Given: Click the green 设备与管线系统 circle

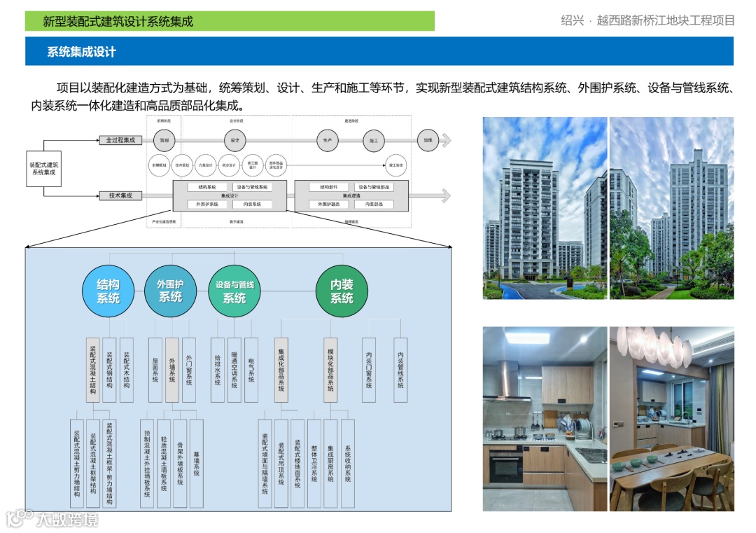Looking at the screenshot, I should (234, 291).
